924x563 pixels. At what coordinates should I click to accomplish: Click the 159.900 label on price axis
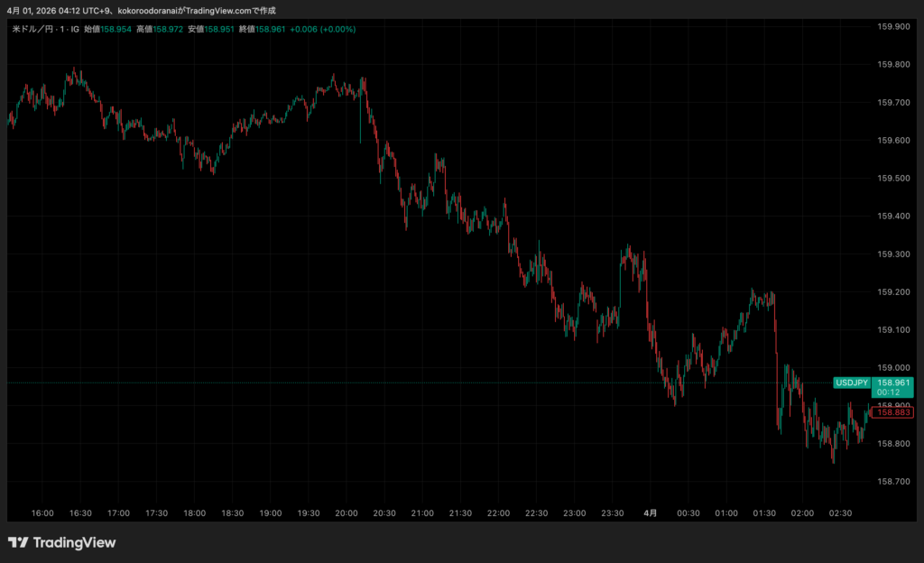point(892,26)
